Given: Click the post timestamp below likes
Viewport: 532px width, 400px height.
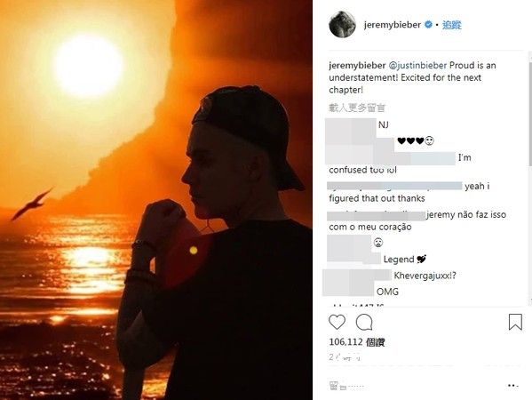Looking at the screenshot, I should [345, 357].
